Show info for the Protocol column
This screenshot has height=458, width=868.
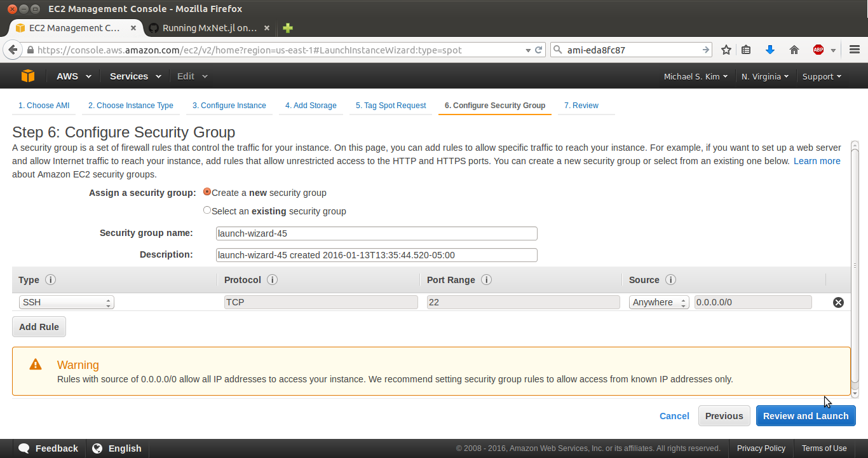click(x=272, y=280)
